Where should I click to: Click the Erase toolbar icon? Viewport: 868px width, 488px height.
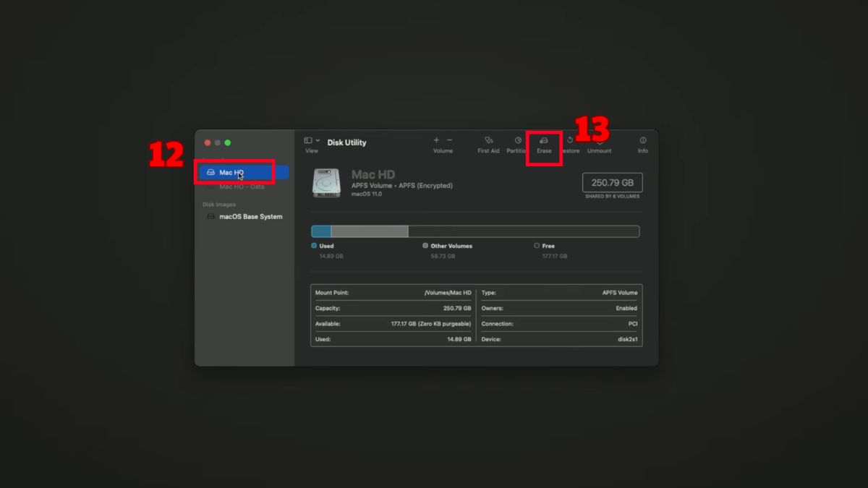click(x=544, y=140)
